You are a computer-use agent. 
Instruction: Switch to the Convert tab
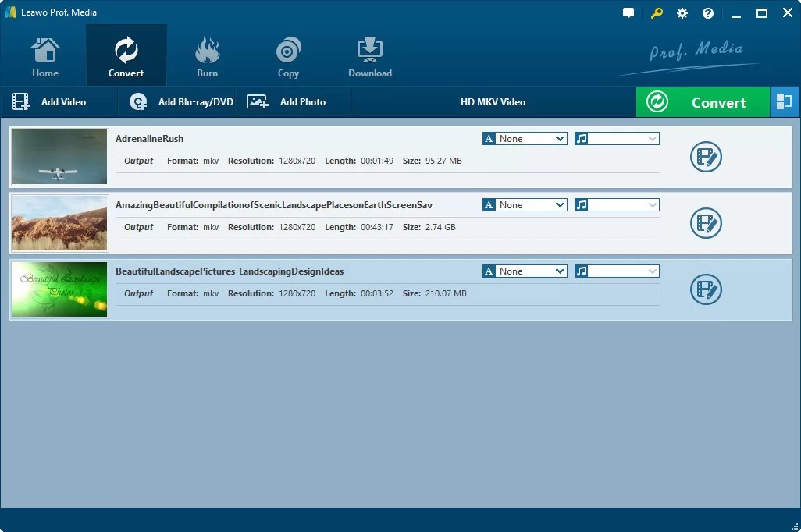click(126, 55)
